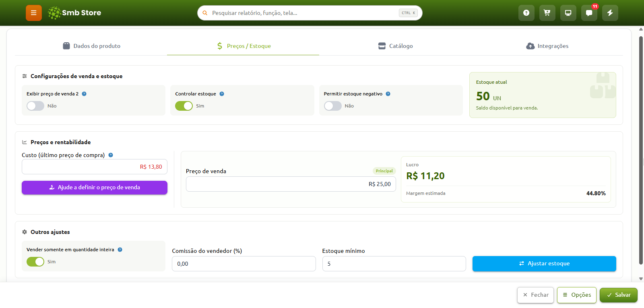The width and height of the screenshot is (644, 308).
Task: Click the Fechar button
Action: (x=536, y=295)
